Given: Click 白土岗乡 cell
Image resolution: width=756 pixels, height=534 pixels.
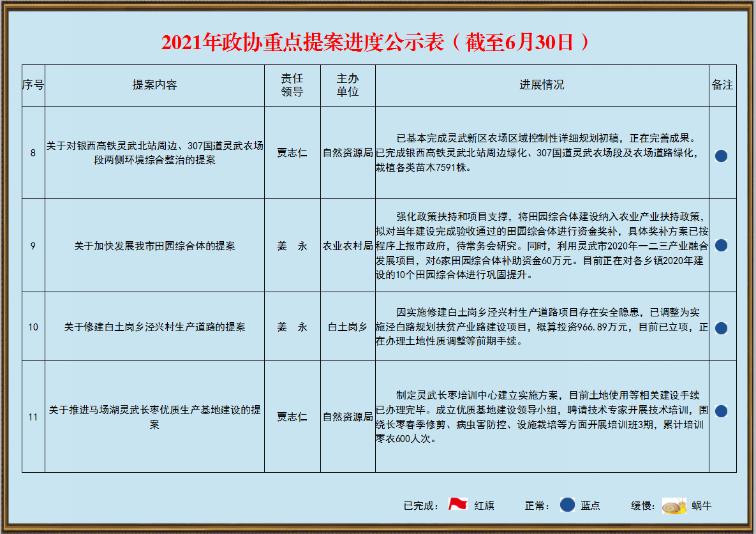Looking at the screenshot, I should click(x=348, y=327).
